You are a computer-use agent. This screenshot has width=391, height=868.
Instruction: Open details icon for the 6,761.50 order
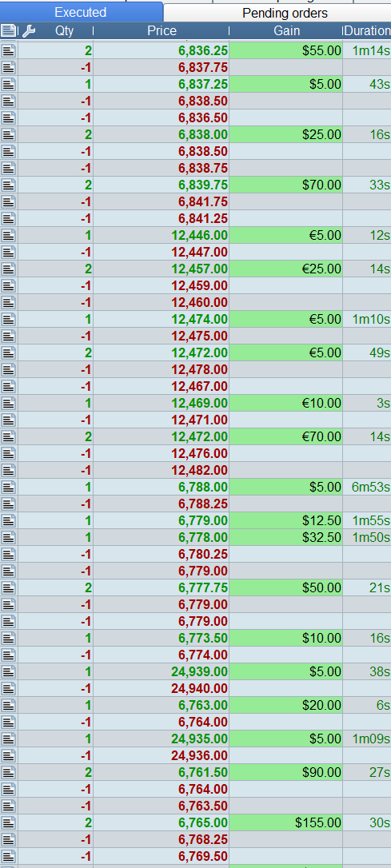click(8, 772)
